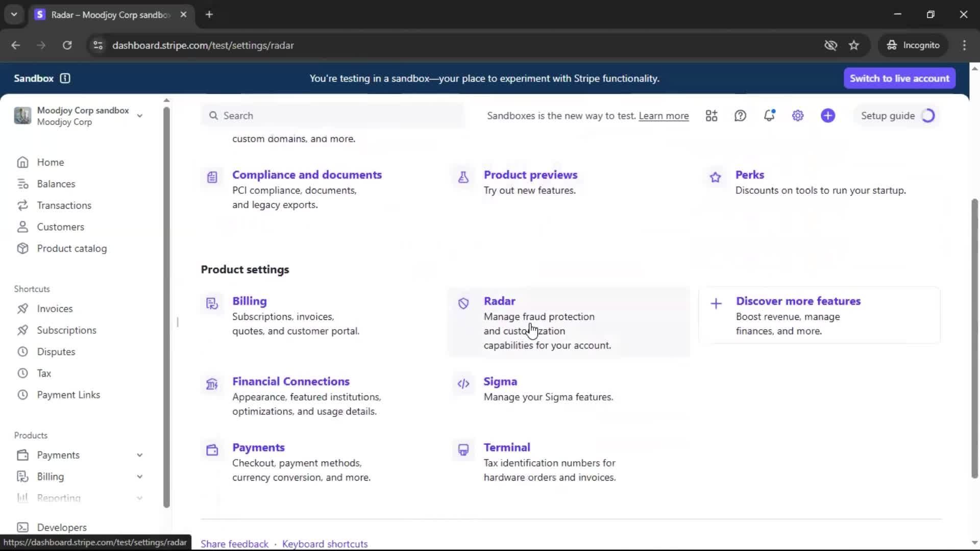
Task: Open the Disputes shortcut
Action: pos(56,352)
